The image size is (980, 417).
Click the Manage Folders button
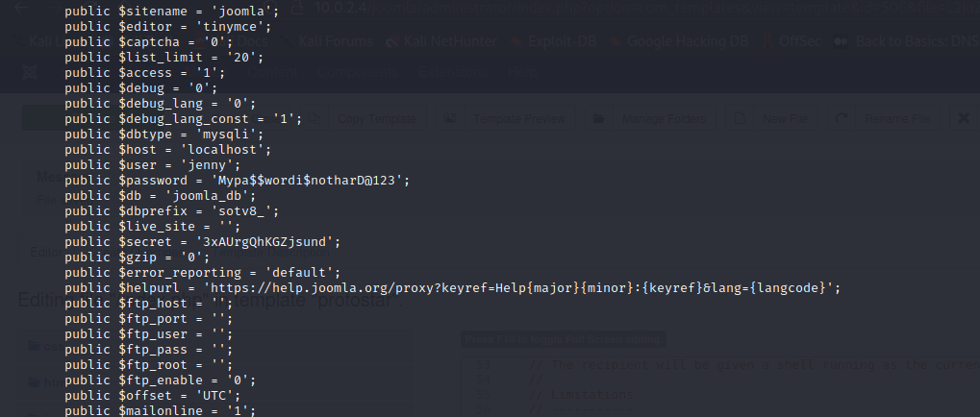point(651,118)
